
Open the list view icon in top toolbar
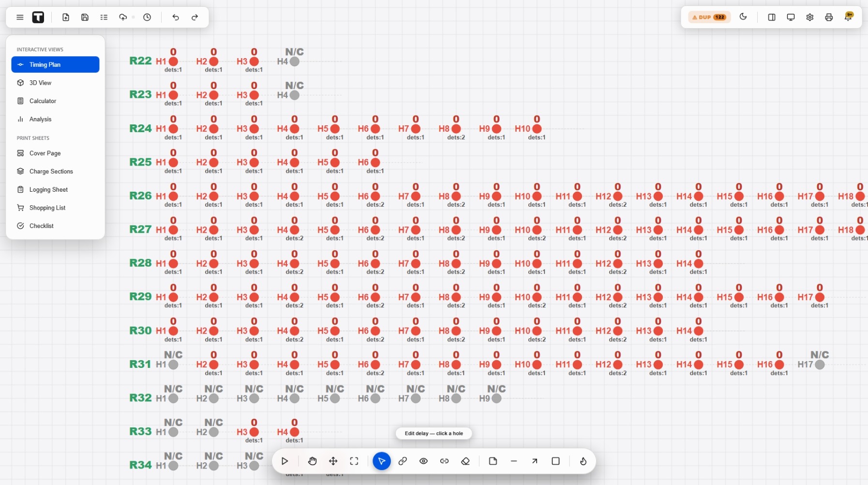pyautogui.click(x=104, y=17)
